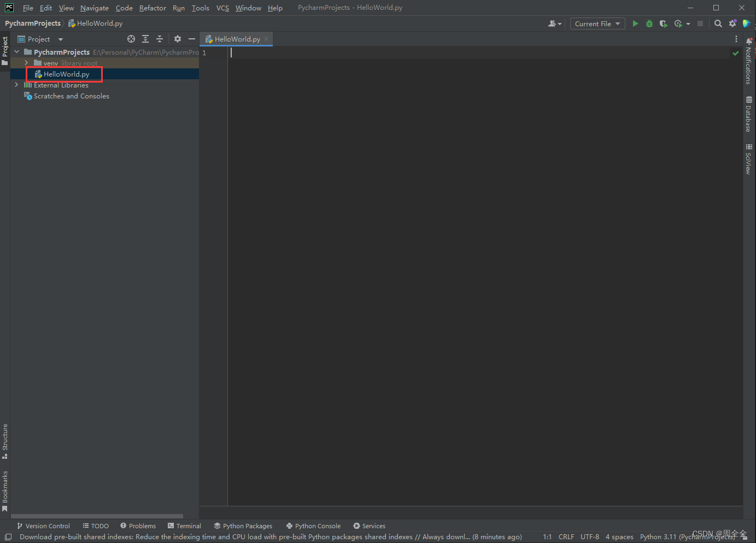
Task: Click the 4 spaces indent setting
Action: pos(619,537)
